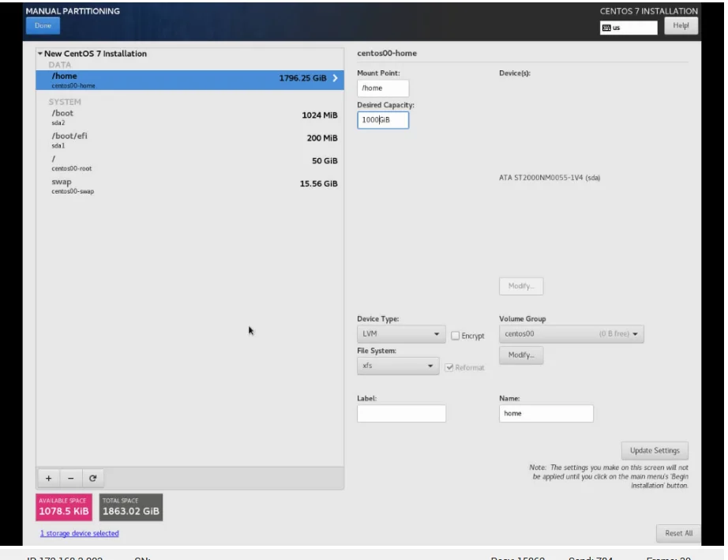
Task: Click Modify button under Volume Group
Action: (521, 355)
